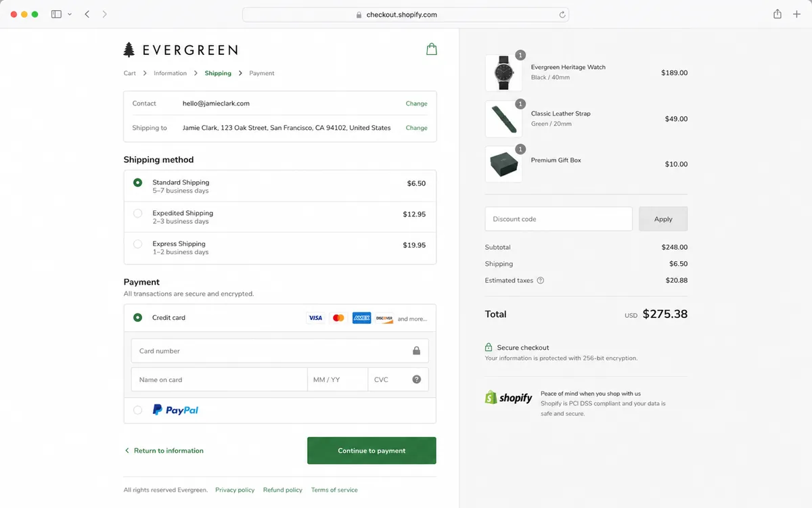Click the lock icon in Card number field
This screenshot has height=508, width=812.
tap(416, 351)
